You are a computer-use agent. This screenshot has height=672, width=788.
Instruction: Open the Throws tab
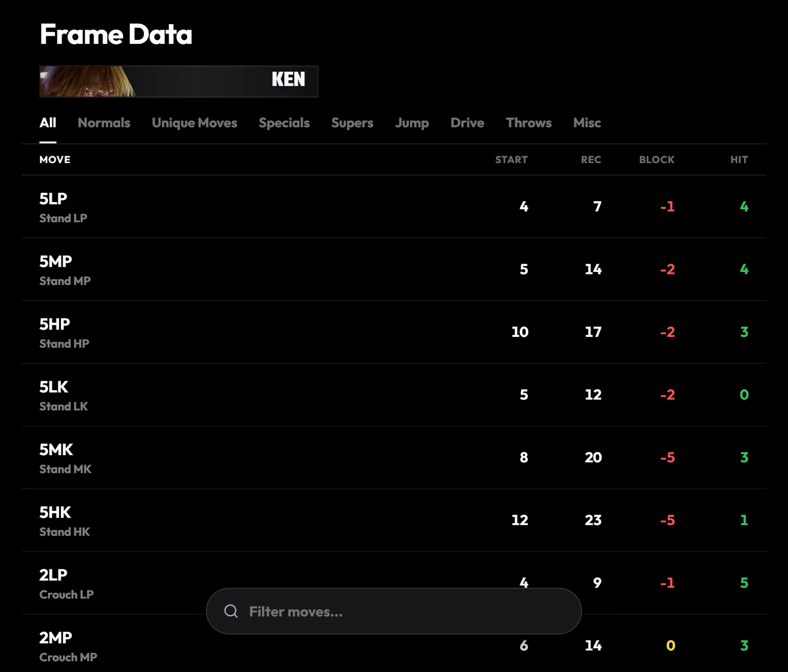tap(528, 123)
